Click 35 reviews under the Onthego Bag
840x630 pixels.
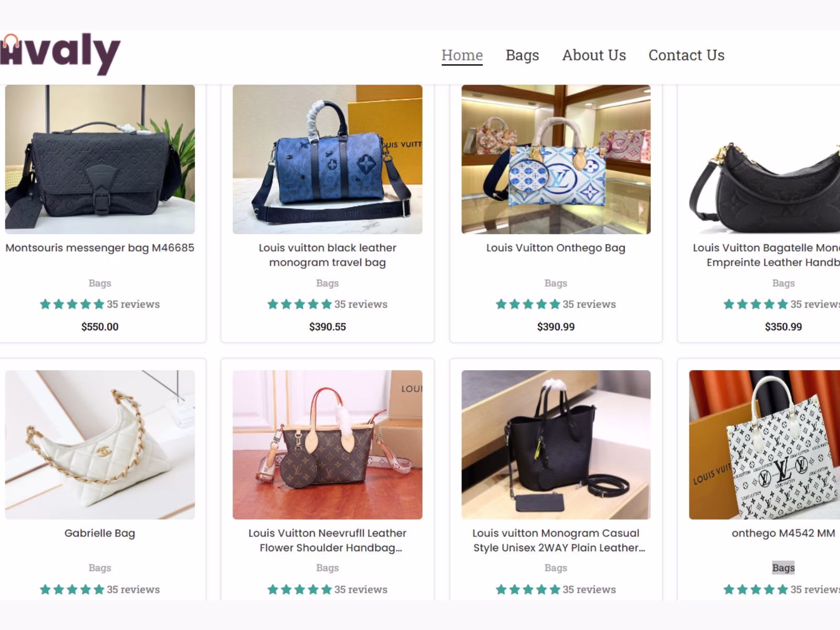pyautogui.click(x=589, y=304)
